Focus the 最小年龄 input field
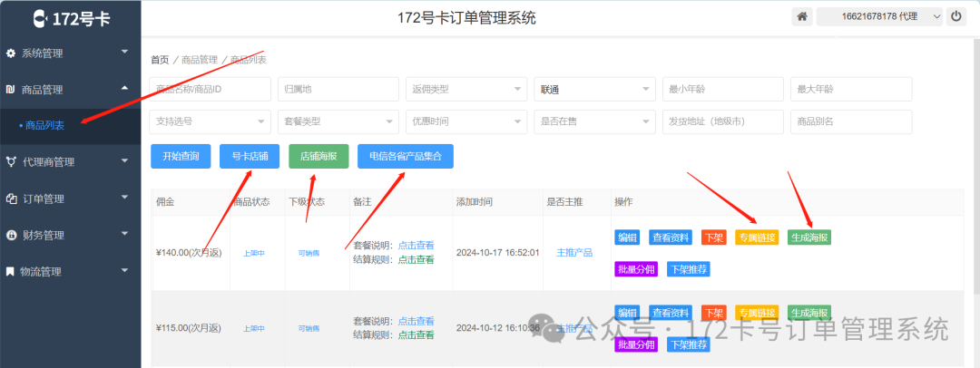980x368 pixels. click(723, 90)
